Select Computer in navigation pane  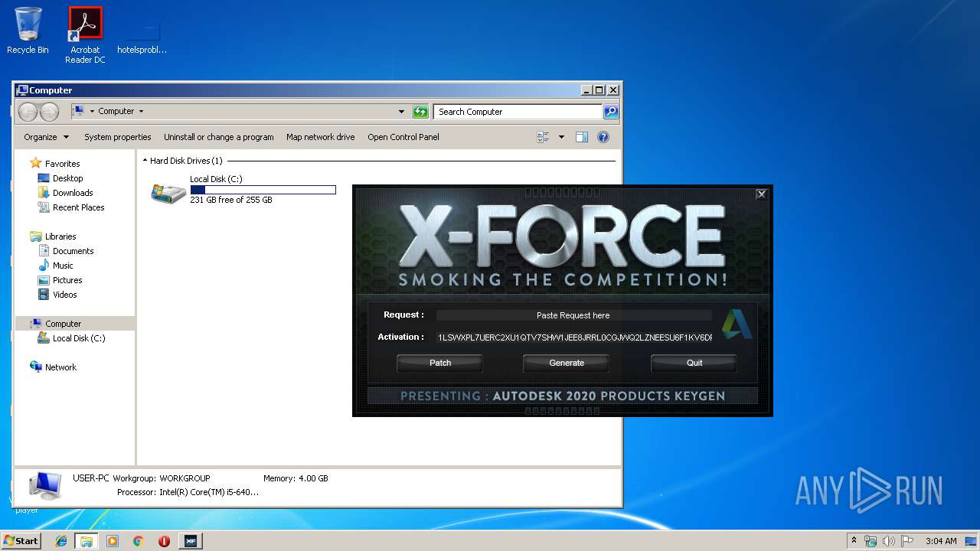75,324
